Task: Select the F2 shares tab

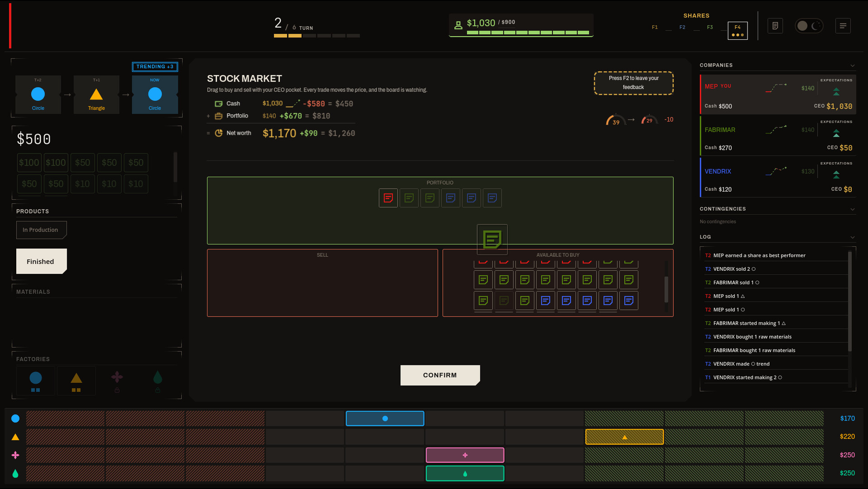Action: pyautogui.click(x=682, y=27)
